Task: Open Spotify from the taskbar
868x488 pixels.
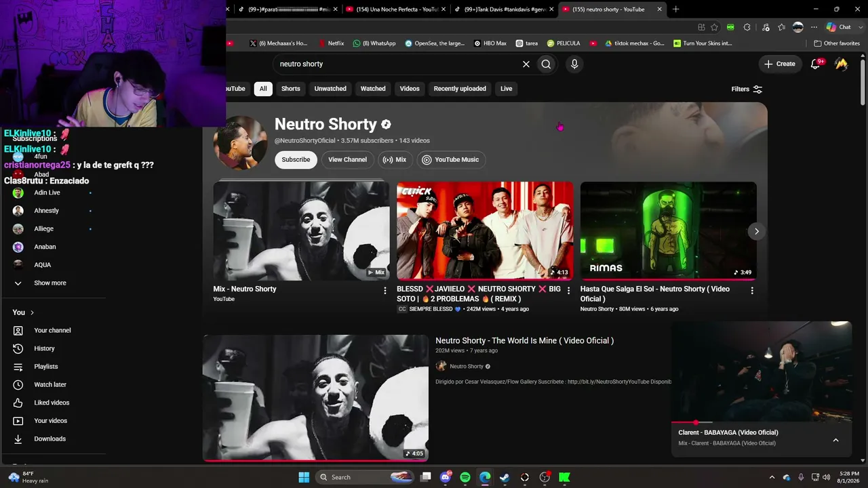Action: [x=465, y=477]
